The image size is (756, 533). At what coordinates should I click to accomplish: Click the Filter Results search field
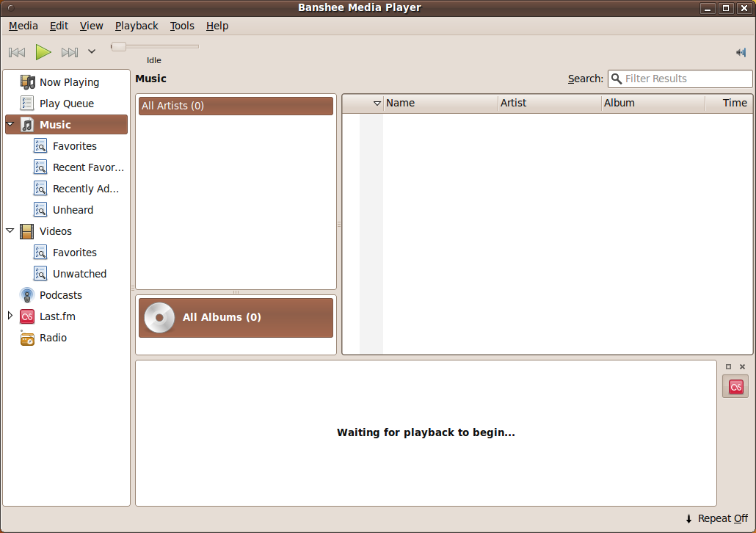pyautogui.click(x=686, y=79)
